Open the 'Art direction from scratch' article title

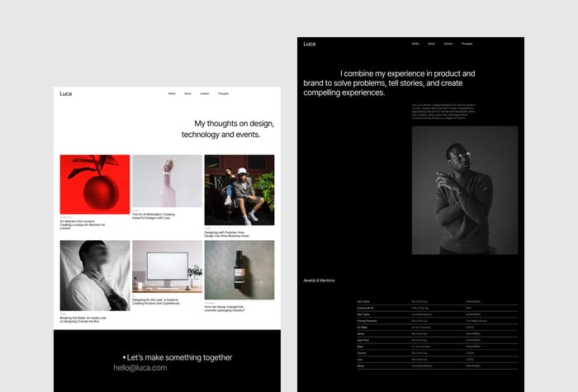point(83,224)
